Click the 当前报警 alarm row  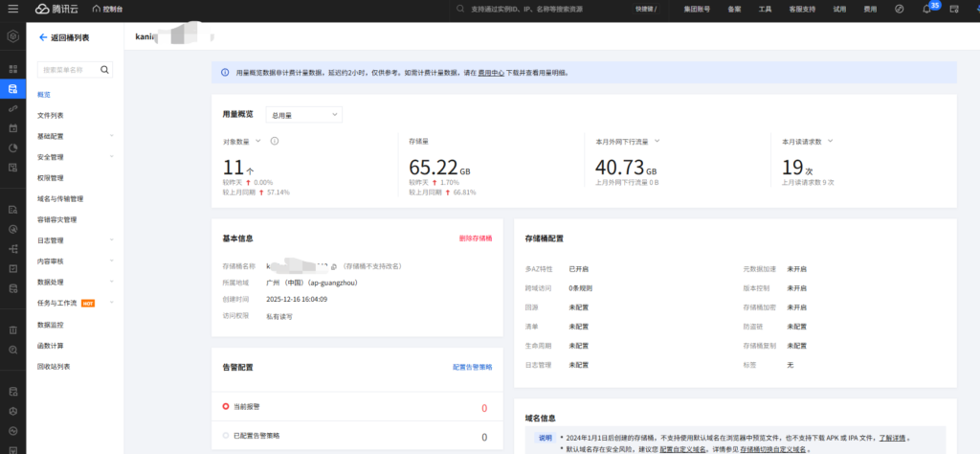[357, 407]
